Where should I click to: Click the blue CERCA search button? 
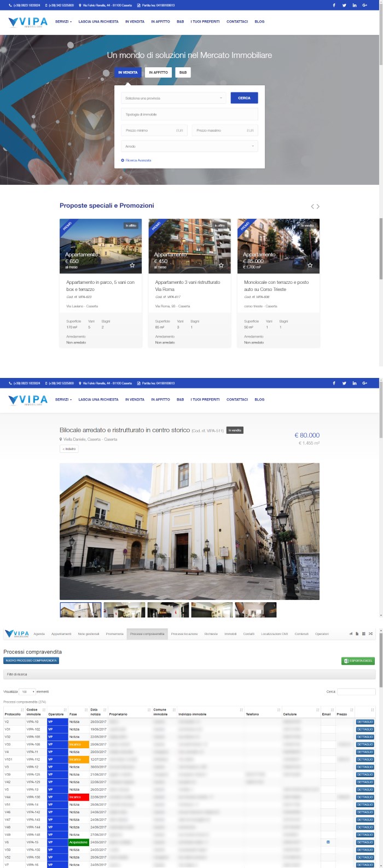[x=244, y=98]
